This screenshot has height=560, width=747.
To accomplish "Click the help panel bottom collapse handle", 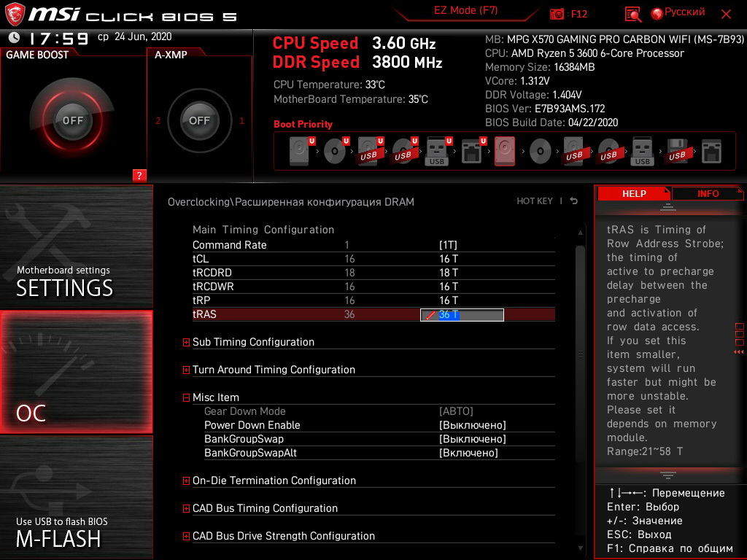I will (x=668, y=475).
